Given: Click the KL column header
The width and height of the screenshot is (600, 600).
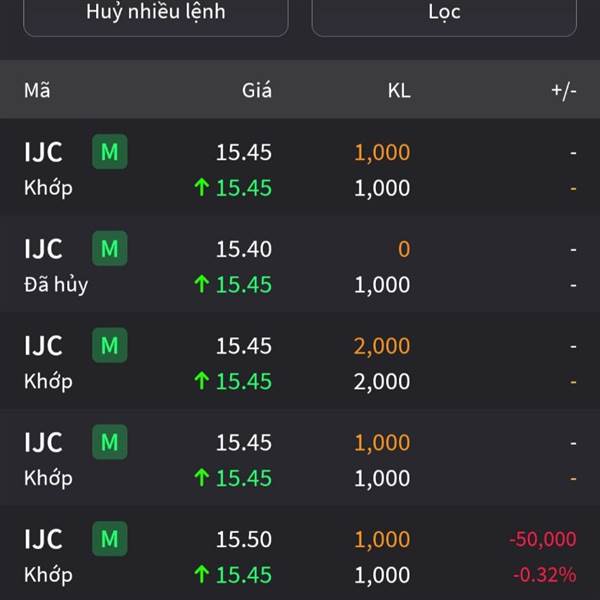Looking at the screenshot, I should pos(398,91).
